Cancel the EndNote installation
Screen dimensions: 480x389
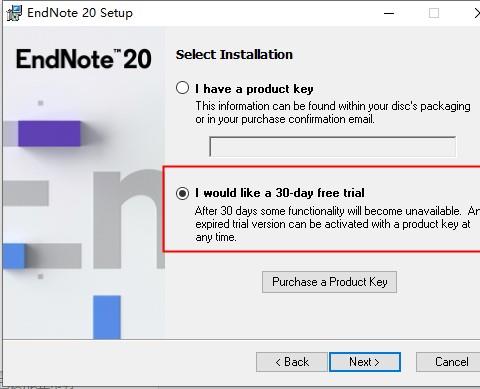click(x=450, y=362)
